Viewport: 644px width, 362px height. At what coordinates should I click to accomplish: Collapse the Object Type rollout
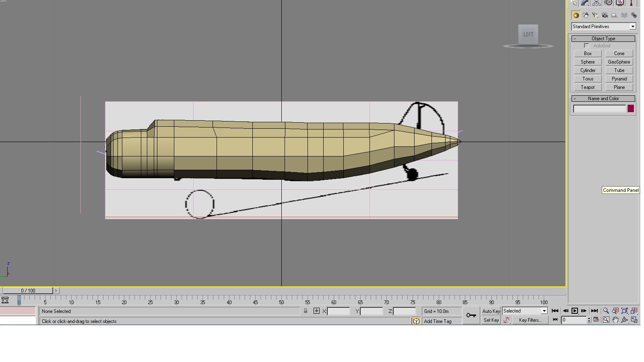point(603,39)
